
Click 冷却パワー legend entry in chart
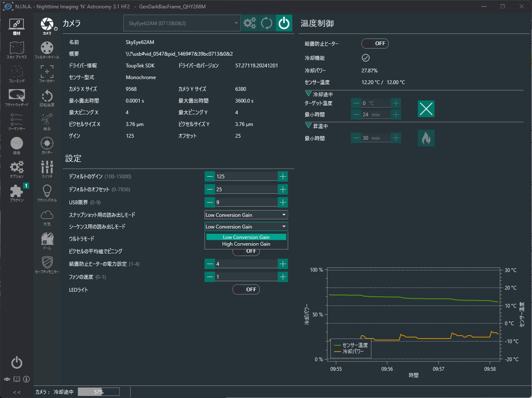(349, 351)
